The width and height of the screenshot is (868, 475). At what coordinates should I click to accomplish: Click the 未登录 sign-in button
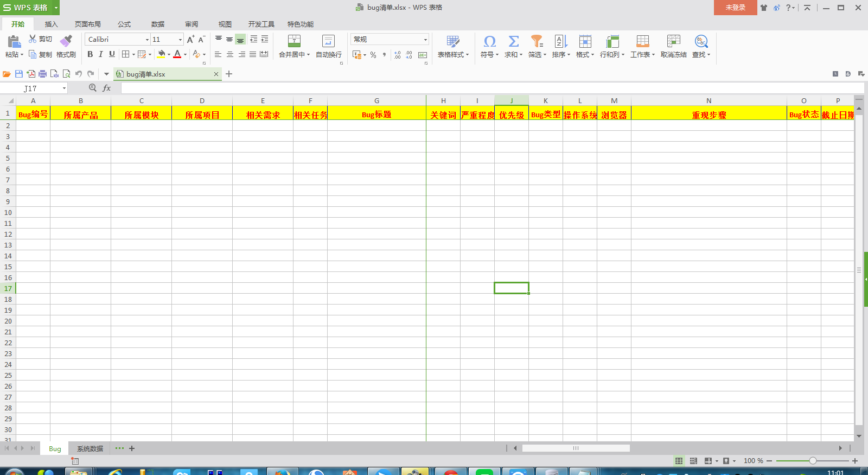click(x=735, y=8)
